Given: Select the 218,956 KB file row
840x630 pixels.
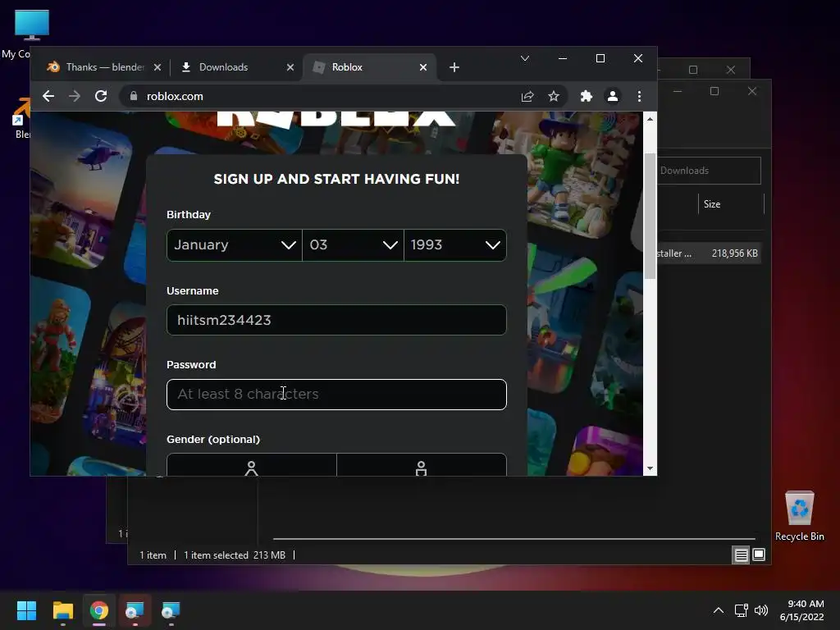Looking at the screenshot, I should pos(708,253).
